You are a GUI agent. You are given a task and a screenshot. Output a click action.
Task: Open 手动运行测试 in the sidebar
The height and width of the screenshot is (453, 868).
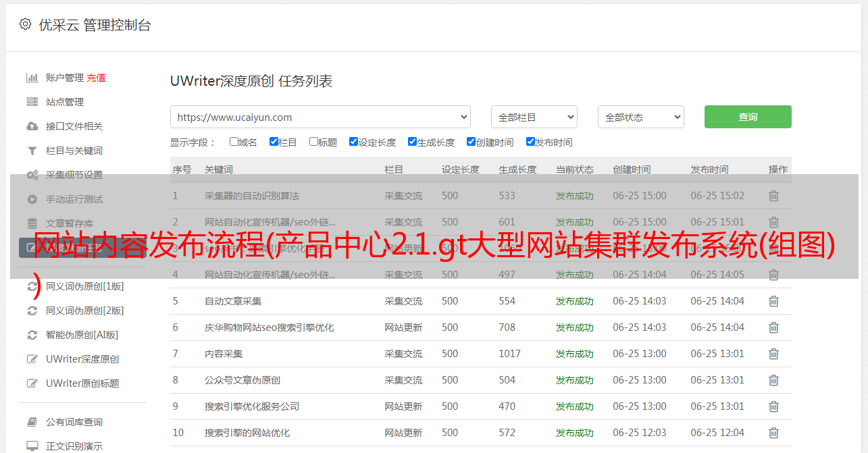(x=74, y=199)
